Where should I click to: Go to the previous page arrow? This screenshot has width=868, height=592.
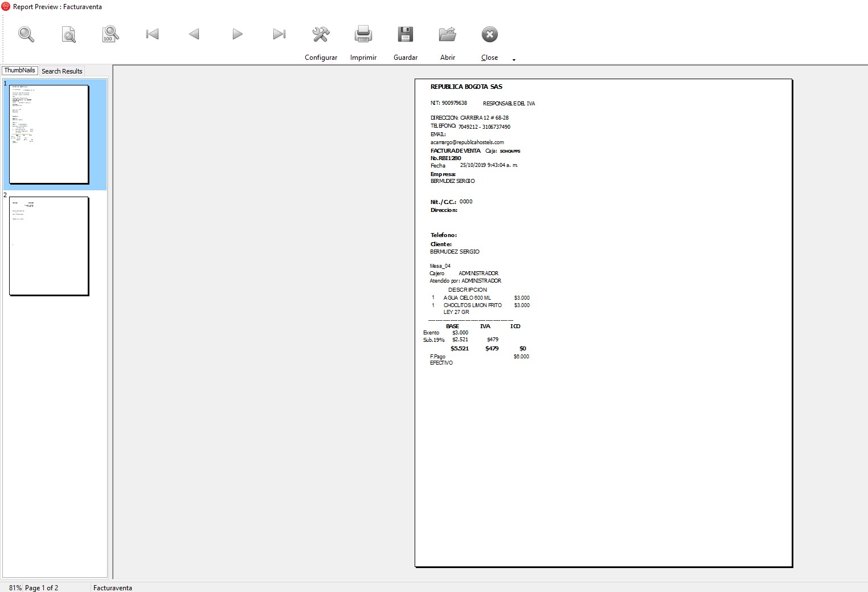coord(194,34)
